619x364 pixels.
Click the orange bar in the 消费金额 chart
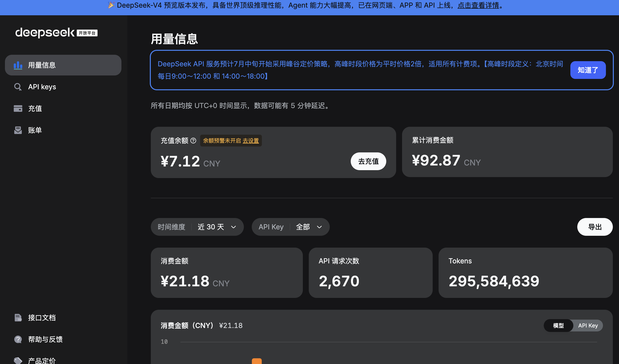coord(257,361)
